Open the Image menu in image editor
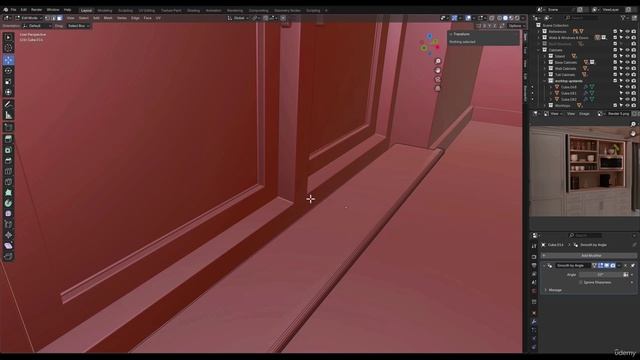This screenshot has width=640, height=360. 584,113
